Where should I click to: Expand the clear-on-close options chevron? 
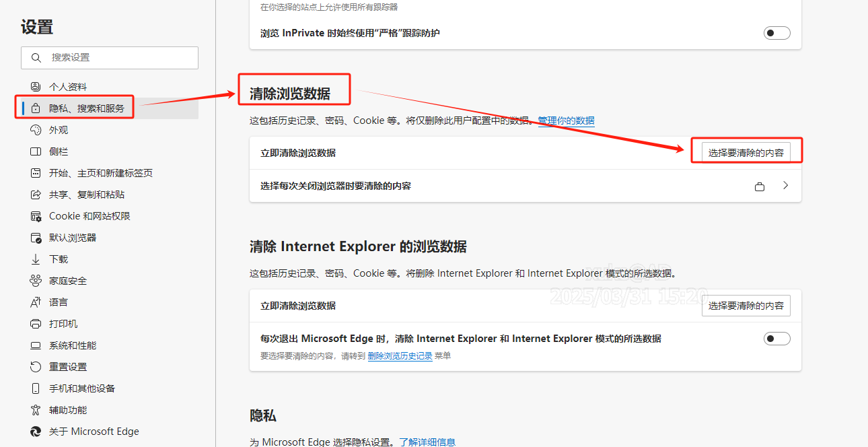785,186
